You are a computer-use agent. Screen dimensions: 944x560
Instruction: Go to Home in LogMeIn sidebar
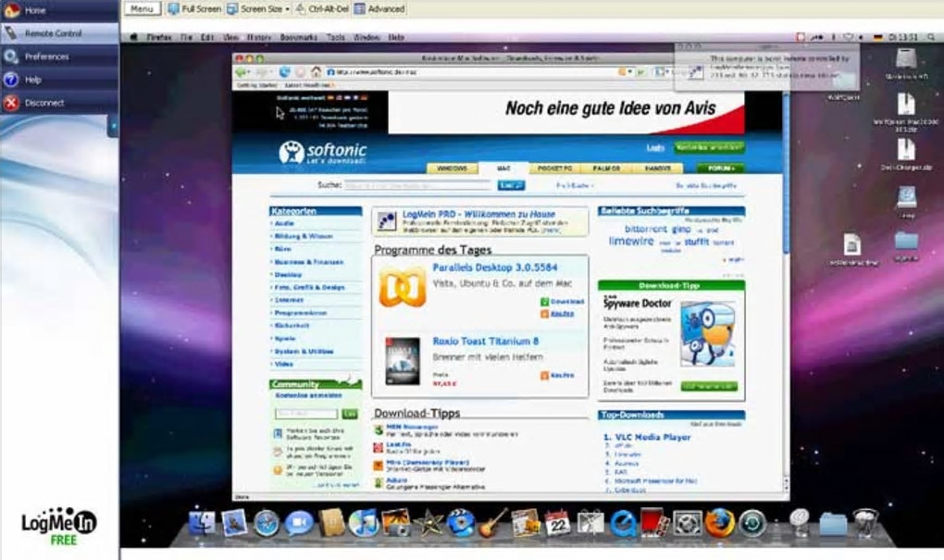59,10
